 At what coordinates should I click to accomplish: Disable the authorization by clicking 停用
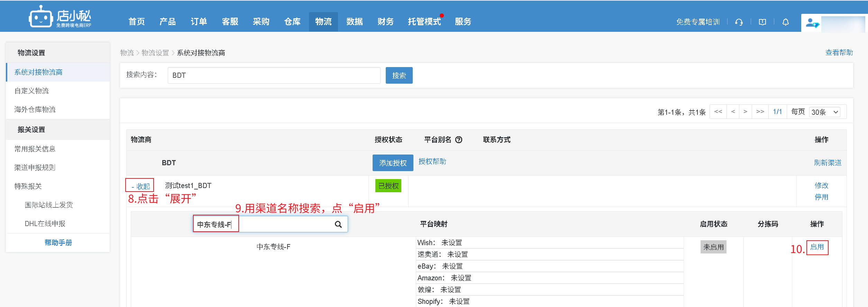point(821,197)
